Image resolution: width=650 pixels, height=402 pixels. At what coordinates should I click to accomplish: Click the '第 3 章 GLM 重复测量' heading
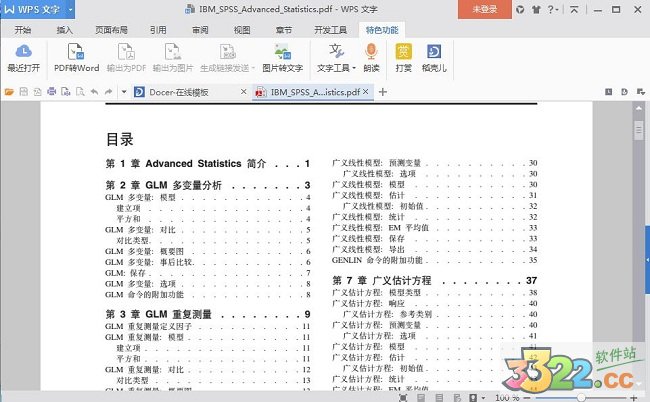158,314
